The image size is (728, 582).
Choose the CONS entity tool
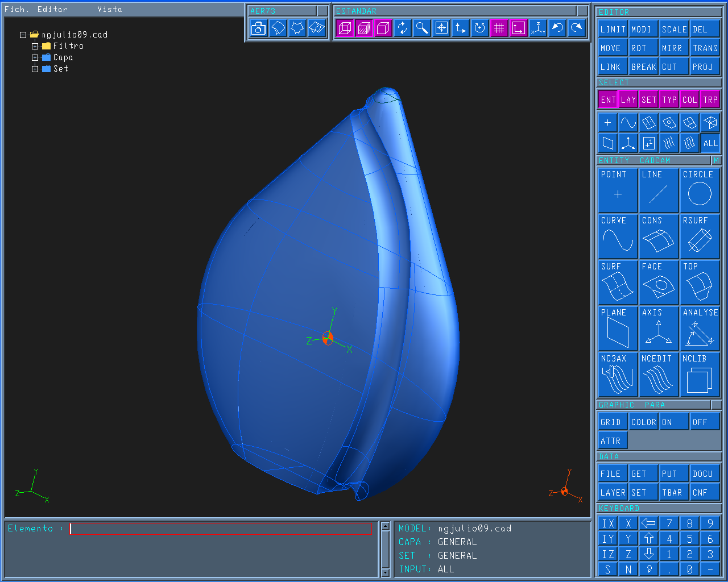(659, 236)
